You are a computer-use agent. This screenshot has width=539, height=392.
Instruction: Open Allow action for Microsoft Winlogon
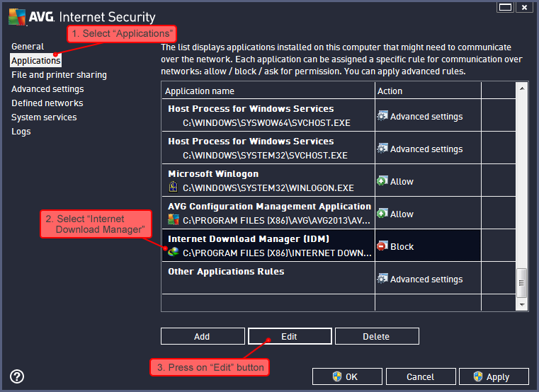[428, 180]
